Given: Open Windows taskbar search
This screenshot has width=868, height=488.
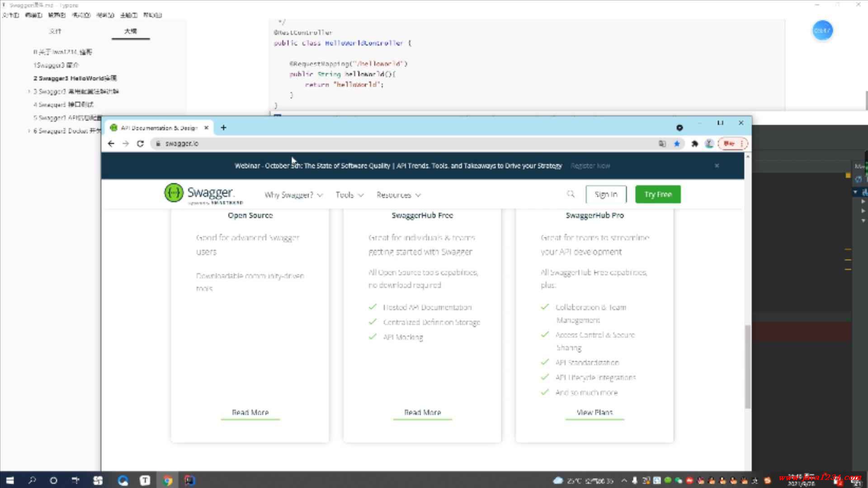Looking at the screenshot, I should point(32,480).
